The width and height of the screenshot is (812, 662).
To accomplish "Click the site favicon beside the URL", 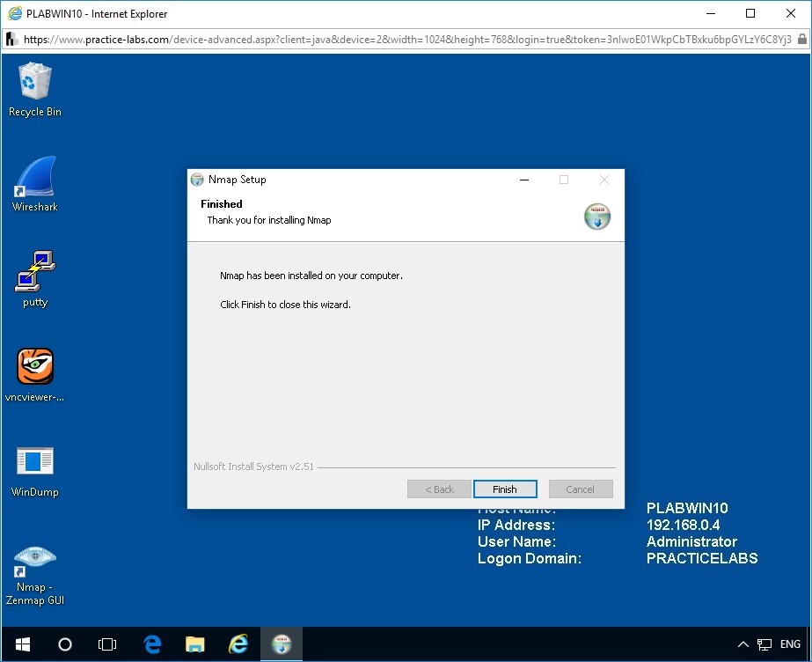I will point(12,40).
